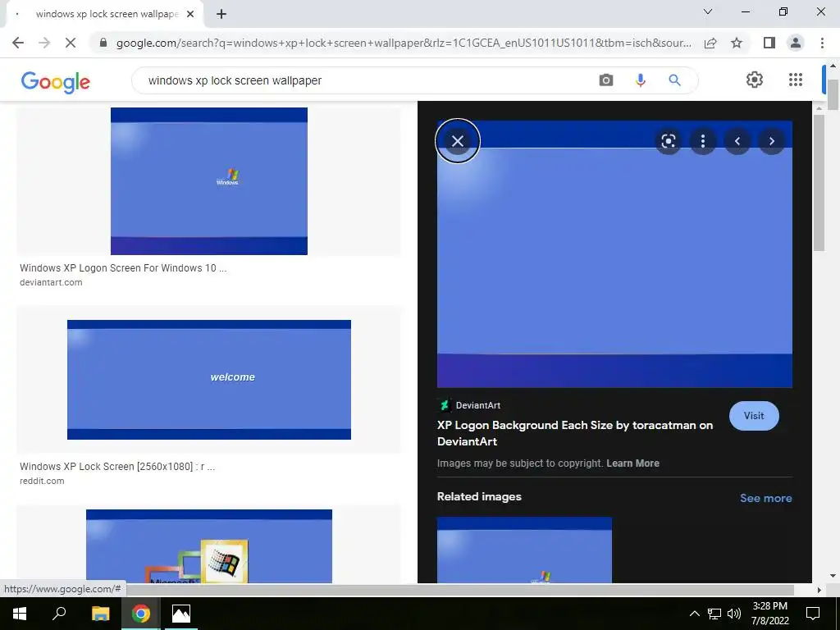Open network status tray icon
840x630 pixels.
pos(714,614)
